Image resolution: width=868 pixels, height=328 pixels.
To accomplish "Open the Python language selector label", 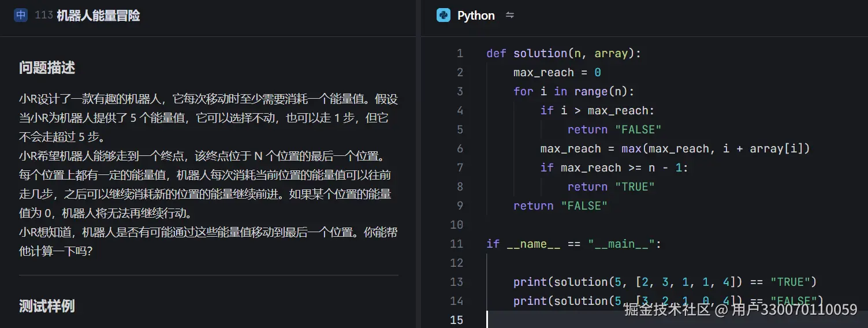I will (476, 16).
